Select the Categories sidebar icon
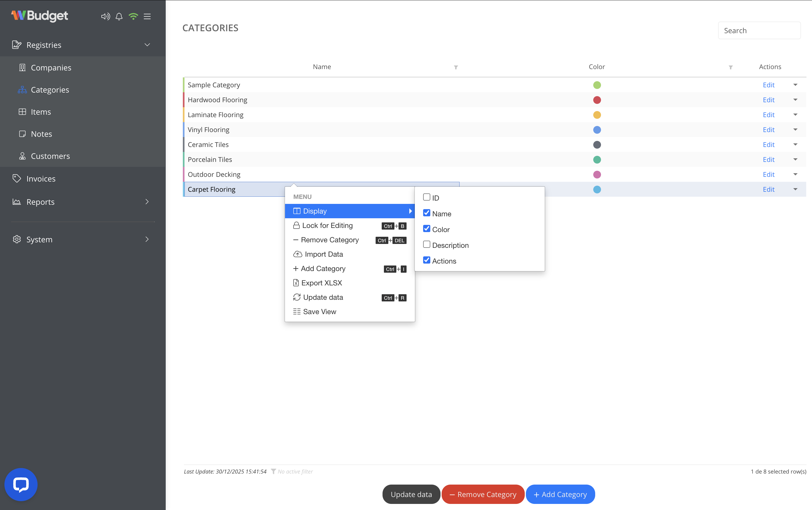The width and height of the screenshot is (812, 510). point(22,90)
